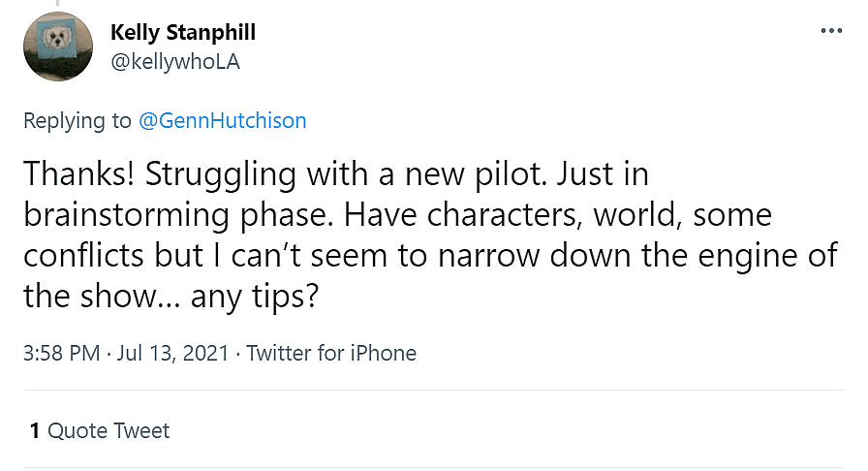
Task: Click the quote tweet count number 1
Action: coord(35,430)
